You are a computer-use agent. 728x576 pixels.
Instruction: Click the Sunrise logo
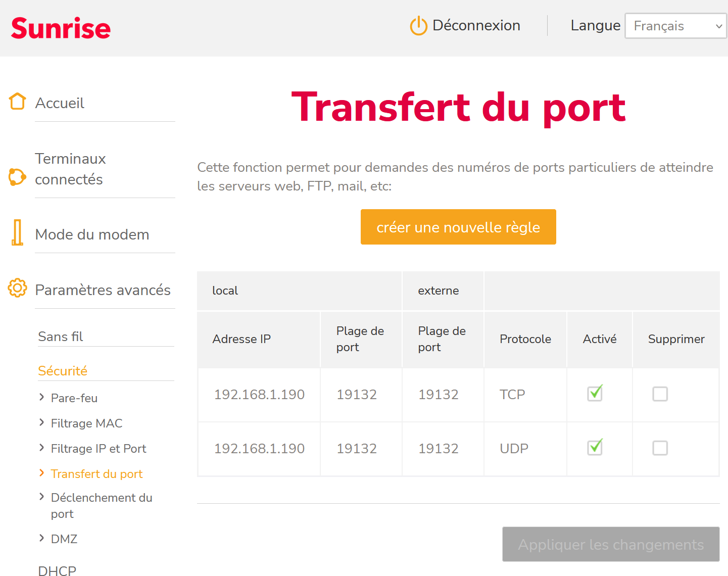click(61, 28)
